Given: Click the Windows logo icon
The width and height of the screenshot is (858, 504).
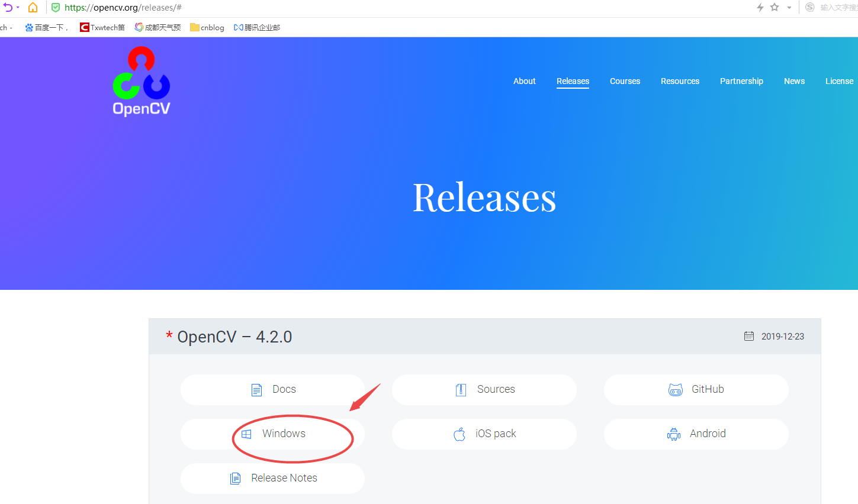Looking at the screenshot, I should click(246, 434).
